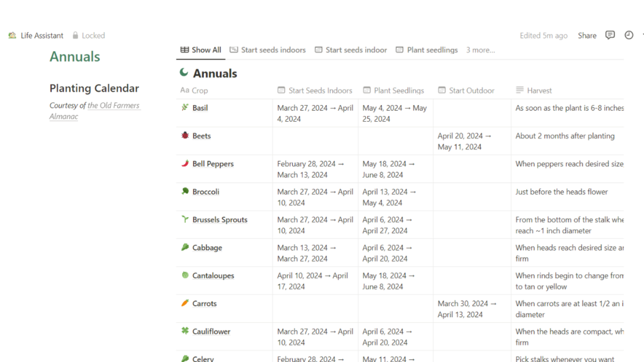Click the Broccoli start seeds date cell

tap(315, 197)
